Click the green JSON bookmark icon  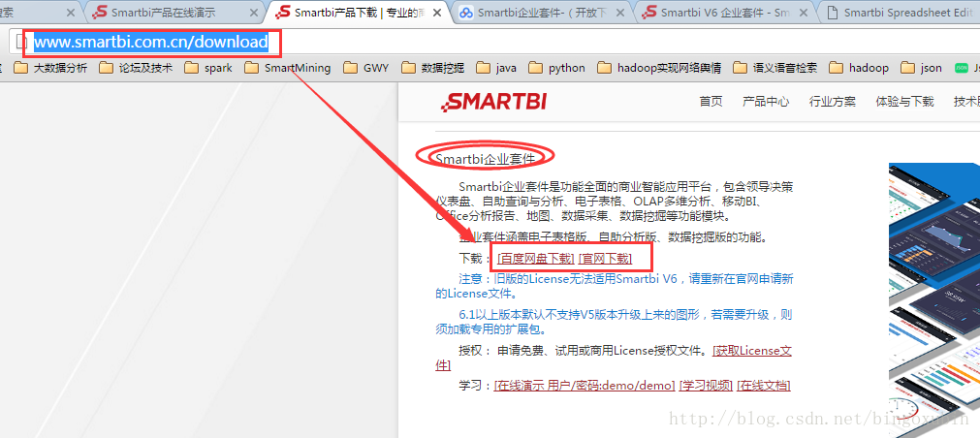tap(962, 68)
